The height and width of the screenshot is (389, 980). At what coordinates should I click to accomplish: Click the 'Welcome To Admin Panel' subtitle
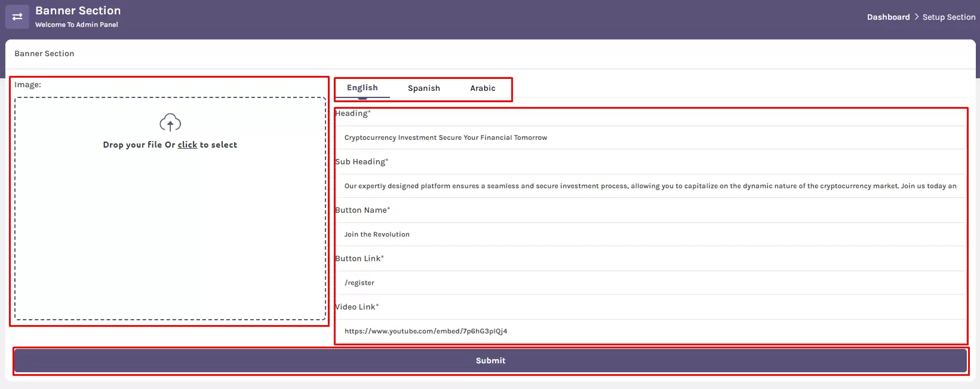point(76,24)
